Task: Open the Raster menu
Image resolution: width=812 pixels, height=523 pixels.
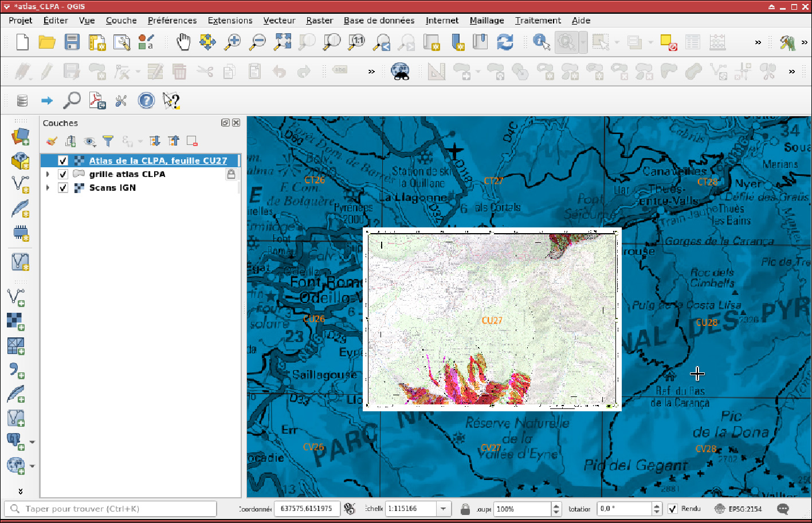Action: [x=319, y=20]
